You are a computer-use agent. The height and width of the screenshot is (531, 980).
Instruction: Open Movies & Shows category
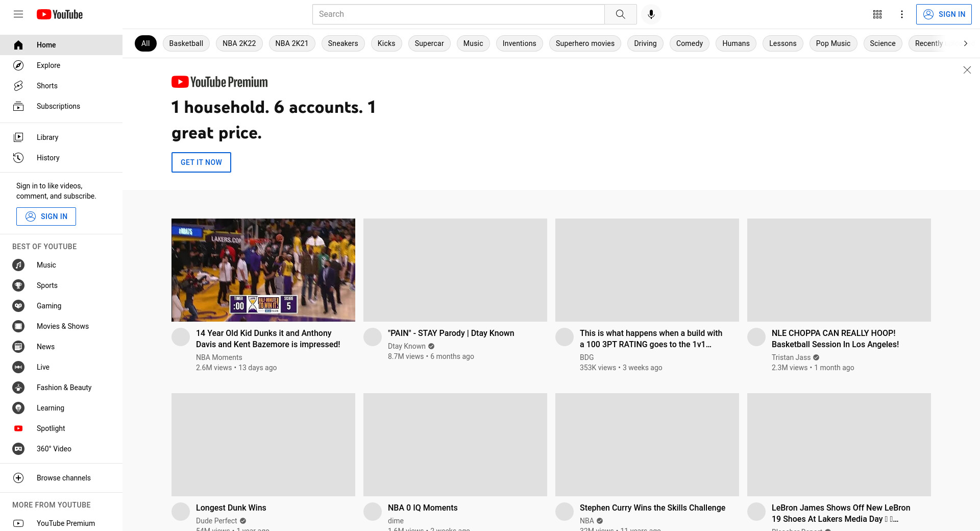click(x=61, y=326)
